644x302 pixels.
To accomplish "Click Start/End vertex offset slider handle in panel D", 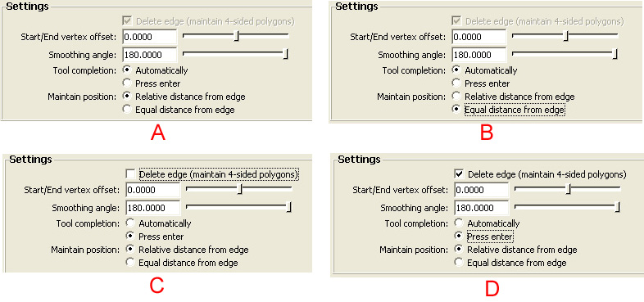I will tap(569, 190).
